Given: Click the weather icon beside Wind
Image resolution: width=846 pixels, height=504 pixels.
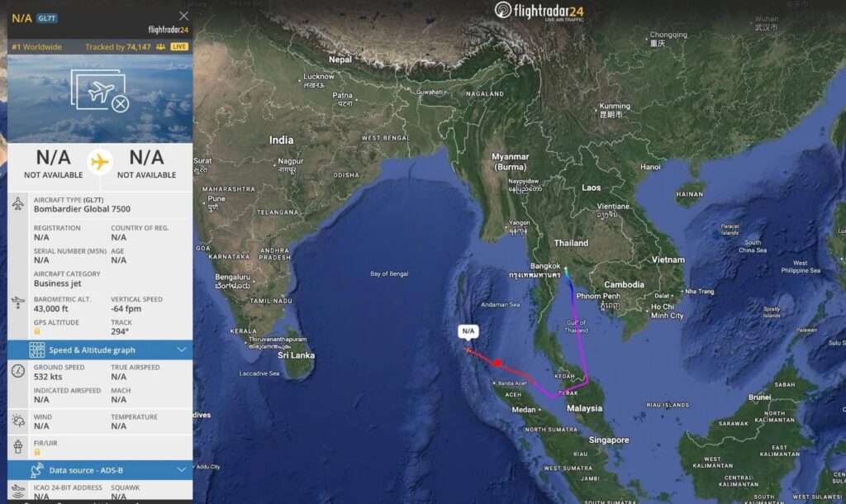Looking at the screenshot, I should pos(18,421).
